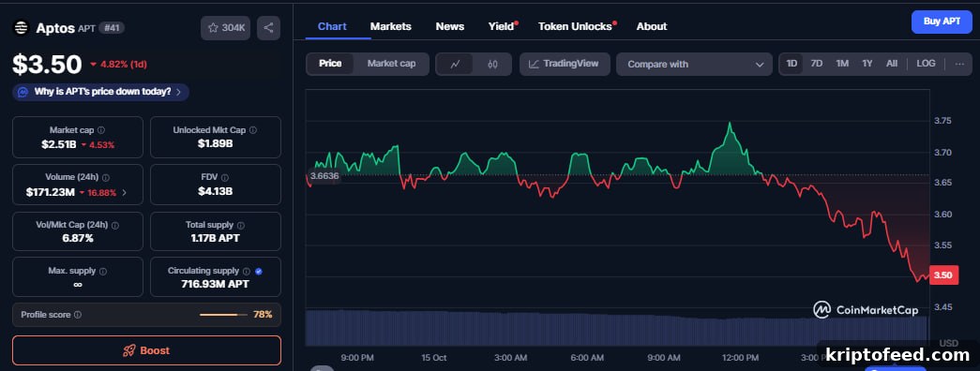Open the share icon button
This screenshot has height=371, width=980.
pyautogui.click(x=269, y=27)
